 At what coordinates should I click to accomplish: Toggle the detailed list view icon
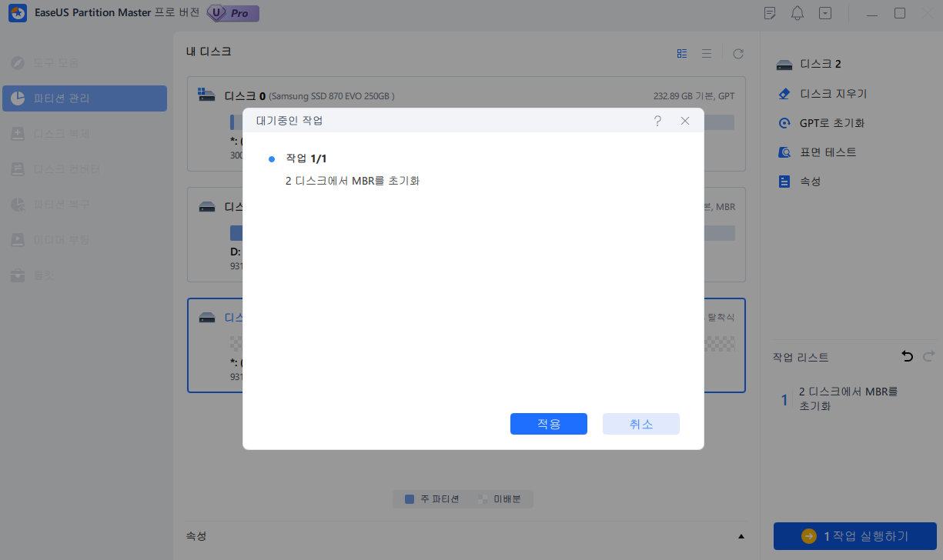tap(681, 53)
